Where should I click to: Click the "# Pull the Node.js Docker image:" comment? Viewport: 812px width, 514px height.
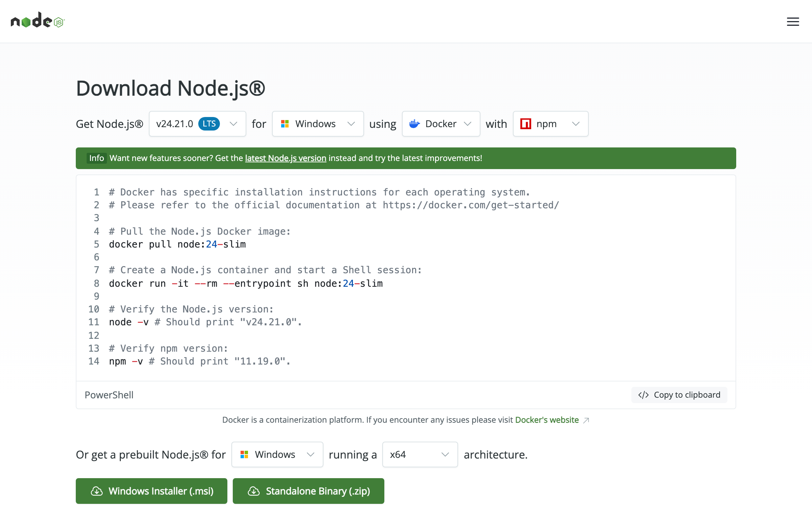[x=200, y=232]
